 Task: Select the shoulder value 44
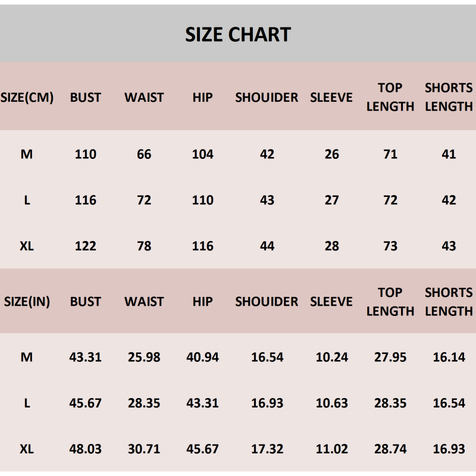pyautogui.click(x=267, y=246)
